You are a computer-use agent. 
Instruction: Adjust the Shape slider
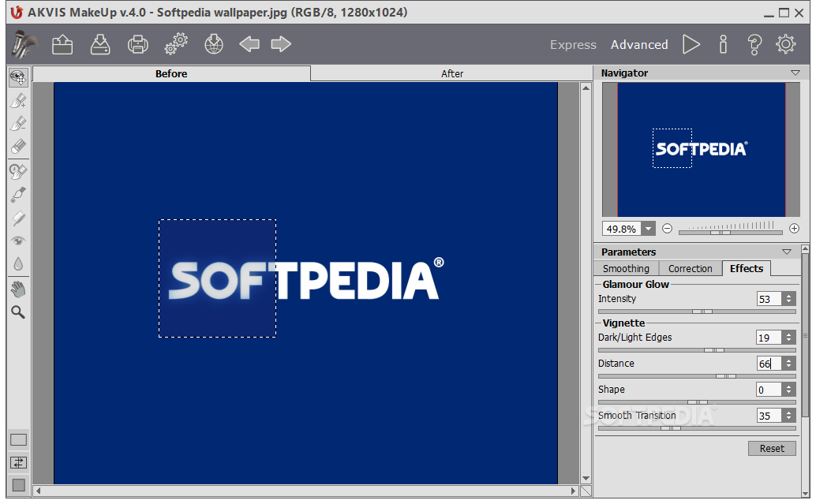pos(697,402)
